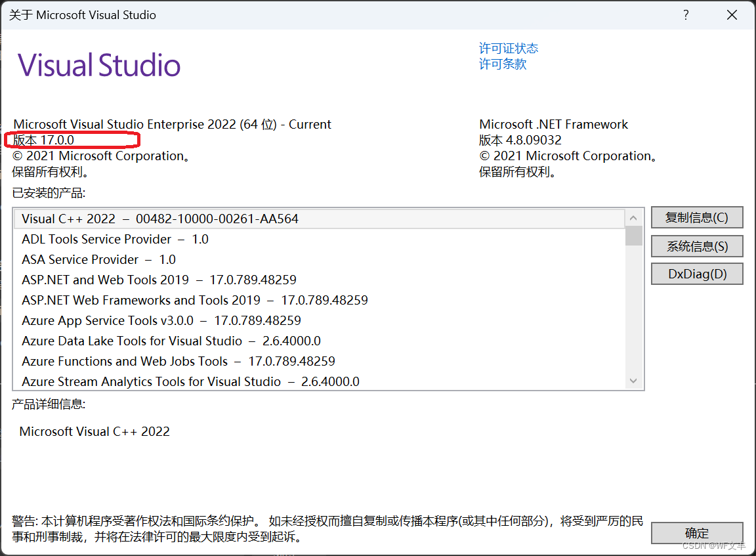Click the Microsoft .NET Framework text
Image resolution: width=756 pixels, height=556 pixels.
point(553,125)
